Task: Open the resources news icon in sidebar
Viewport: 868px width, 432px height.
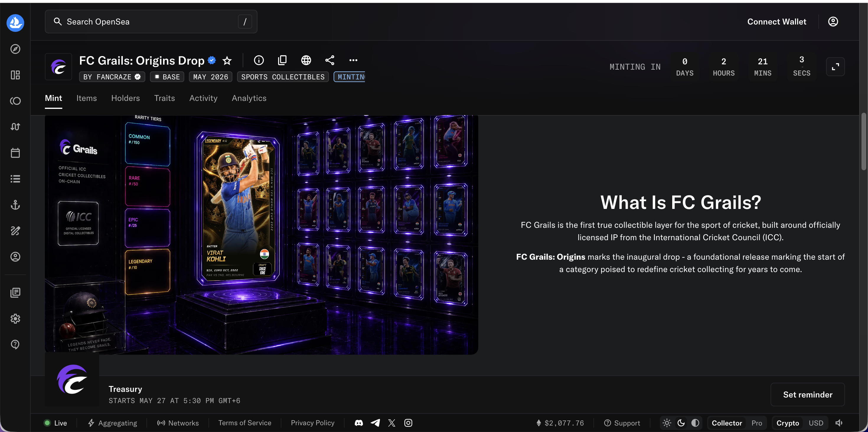Action: pyautogui.click(x=15, y=293)
